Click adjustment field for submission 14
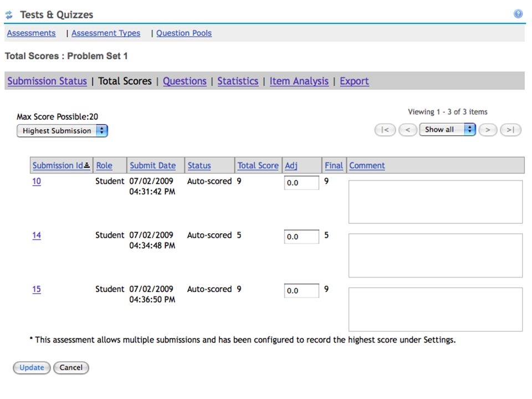This screenshot has width=532, height=399. pyautogui.click(x=301, y=237)
